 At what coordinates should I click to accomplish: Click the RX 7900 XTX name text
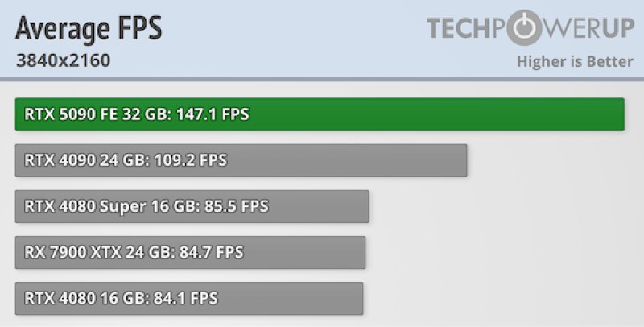coord(72,252)
